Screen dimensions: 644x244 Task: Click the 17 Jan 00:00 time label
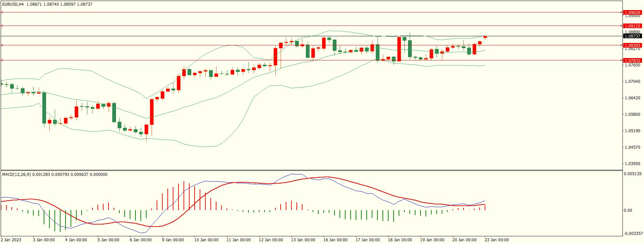pos(368,240)
